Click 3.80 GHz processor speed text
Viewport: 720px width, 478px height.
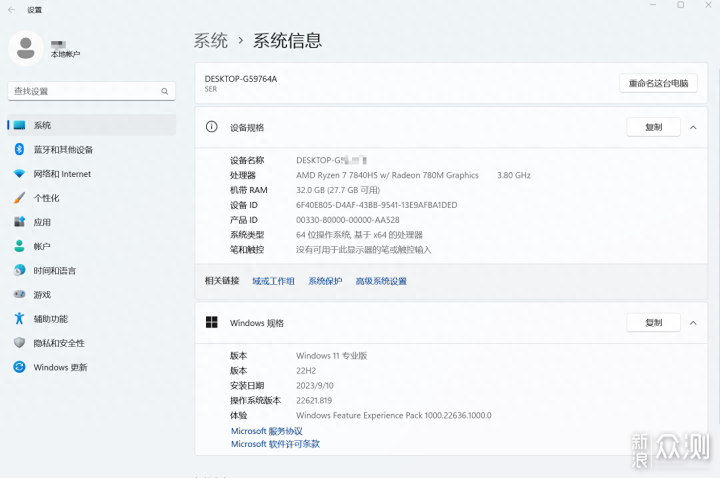click(514, 175)
